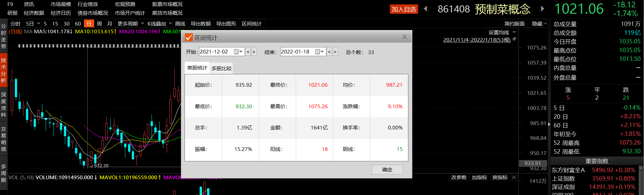Go to the next stock with right arrow
Viewport: 644px width, 195px height.
(542, 9)
